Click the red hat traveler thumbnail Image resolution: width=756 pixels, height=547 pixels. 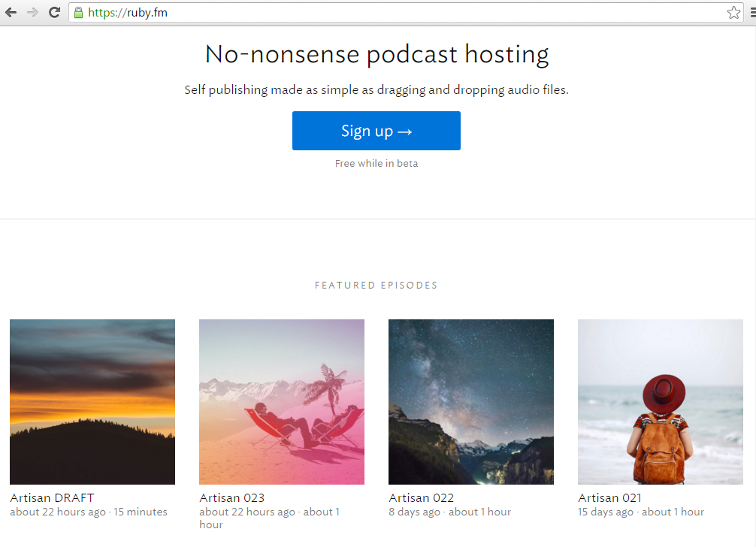click(660, 401)
